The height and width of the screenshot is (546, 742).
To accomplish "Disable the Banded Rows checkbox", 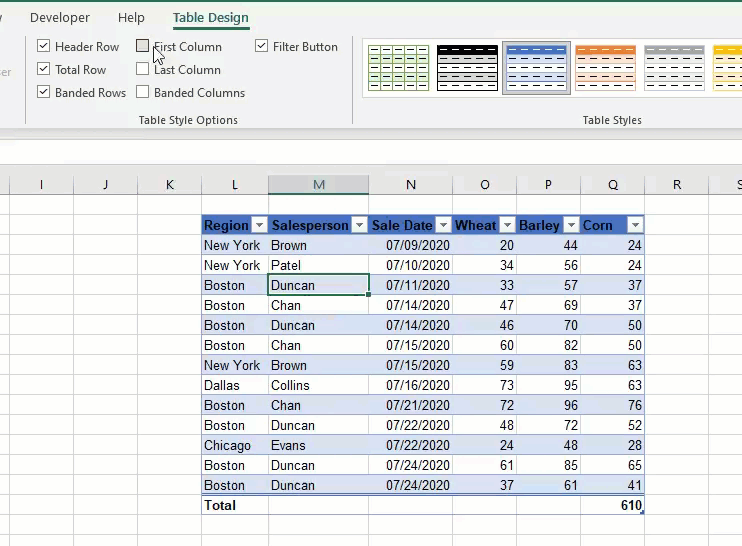I will tap(44, 93).
